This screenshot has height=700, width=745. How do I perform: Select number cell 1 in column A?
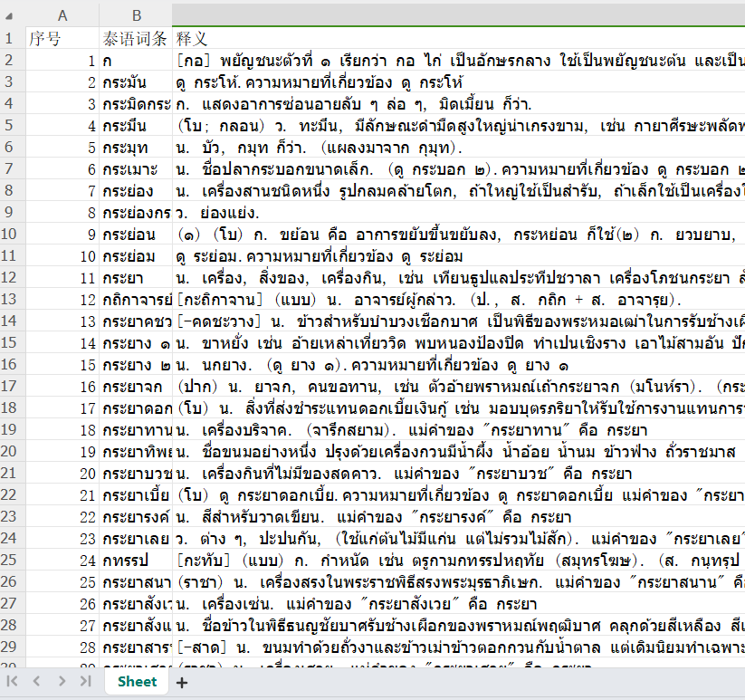point(62,60)
